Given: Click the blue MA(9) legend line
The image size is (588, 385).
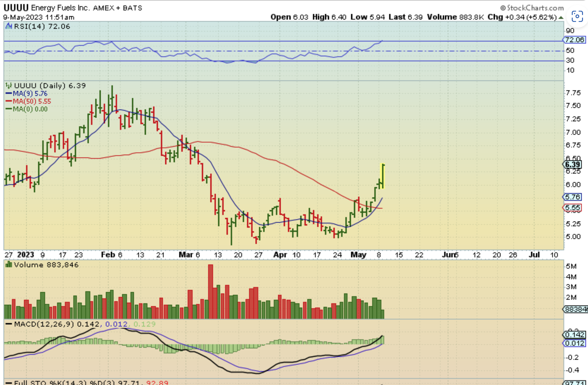Looking at the screenshot, I should [9, 94].
